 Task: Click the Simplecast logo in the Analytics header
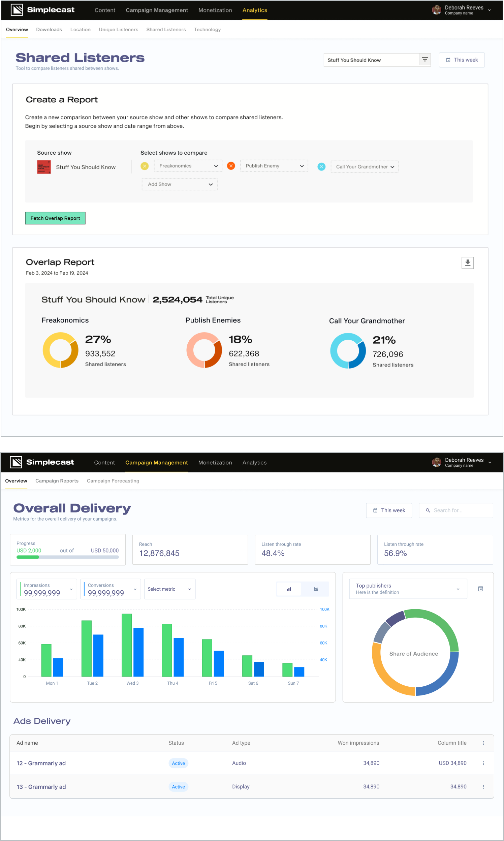42,10
